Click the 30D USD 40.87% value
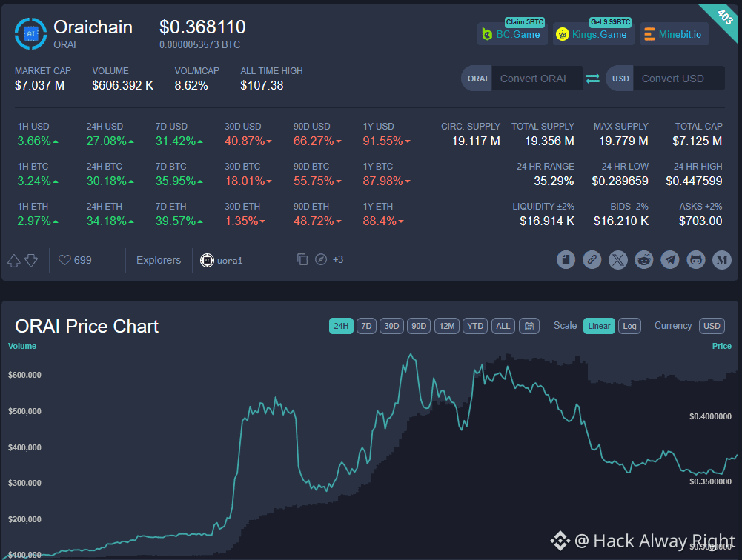This screenshot has height=560, width=742. pos(245,141)
